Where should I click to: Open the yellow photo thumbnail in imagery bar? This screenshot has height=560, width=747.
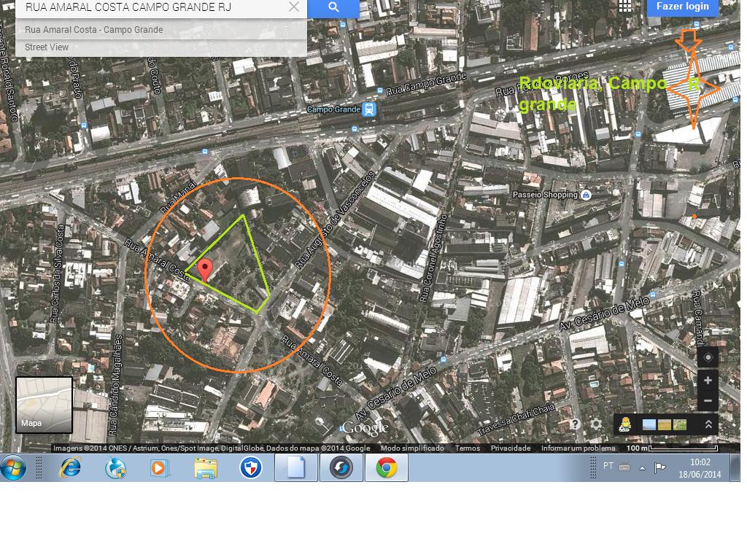(664, 424)
